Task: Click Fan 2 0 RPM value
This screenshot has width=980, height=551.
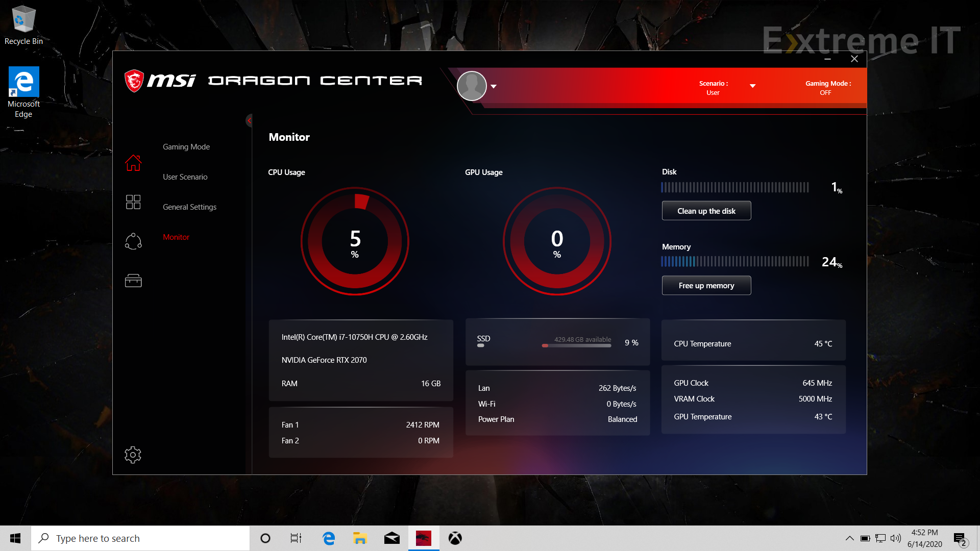Action: (x=429, y=441)
